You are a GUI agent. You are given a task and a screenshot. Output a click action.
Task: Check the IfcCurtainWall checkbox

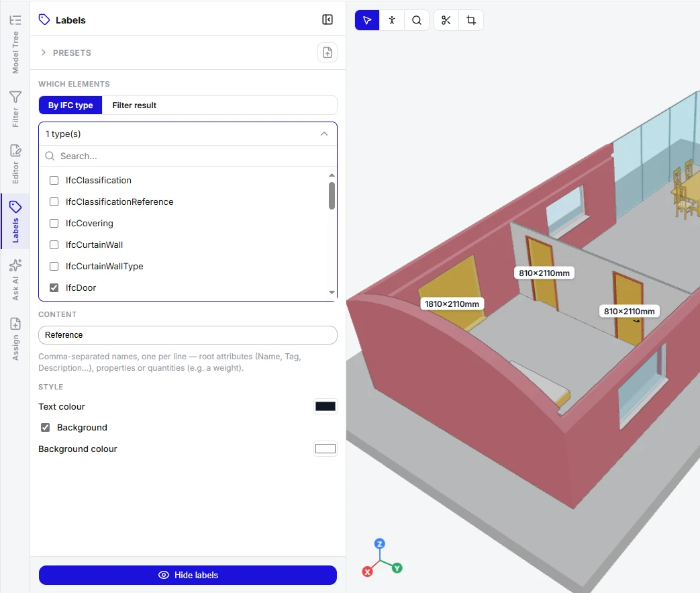click(54, 244)
